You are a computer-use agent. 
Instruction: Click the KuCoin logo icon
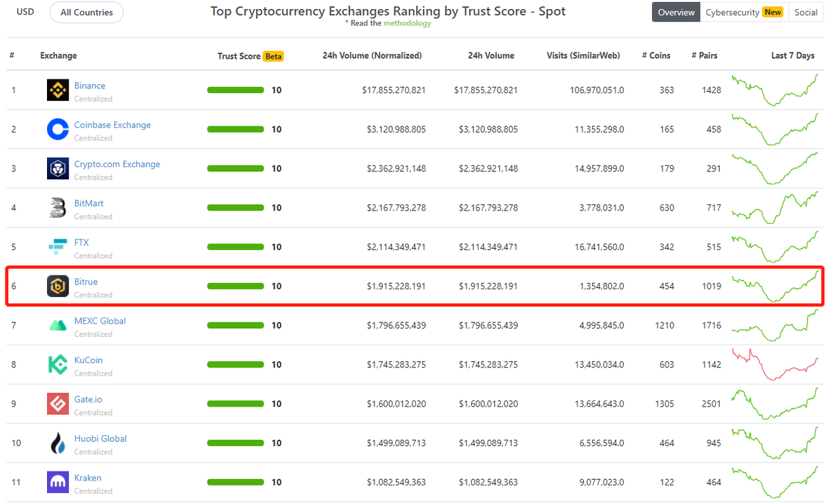(57, 365)
